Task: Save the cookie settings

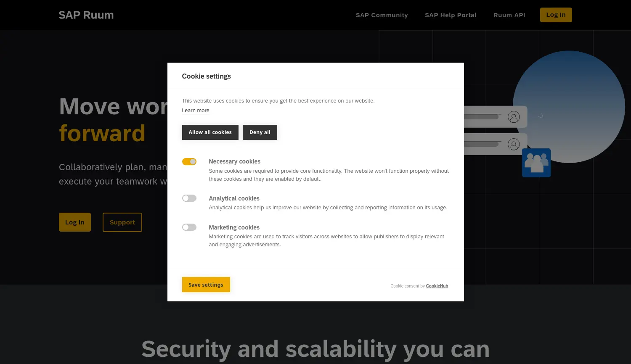Action: pos(206,285)
